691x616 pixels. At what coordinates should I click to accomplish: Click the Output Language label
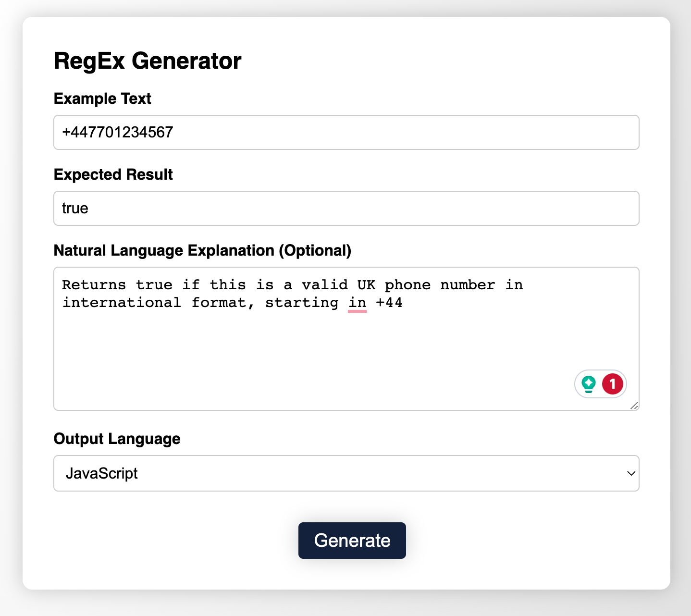point(117,439)
